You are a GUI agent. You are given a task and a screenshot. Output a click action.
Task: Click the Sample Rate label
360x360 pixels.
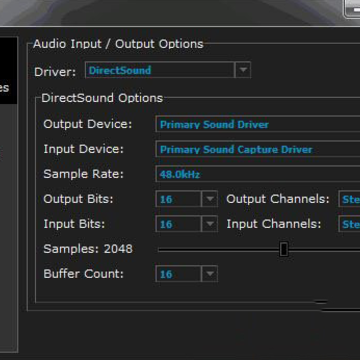tap(83, 174)
